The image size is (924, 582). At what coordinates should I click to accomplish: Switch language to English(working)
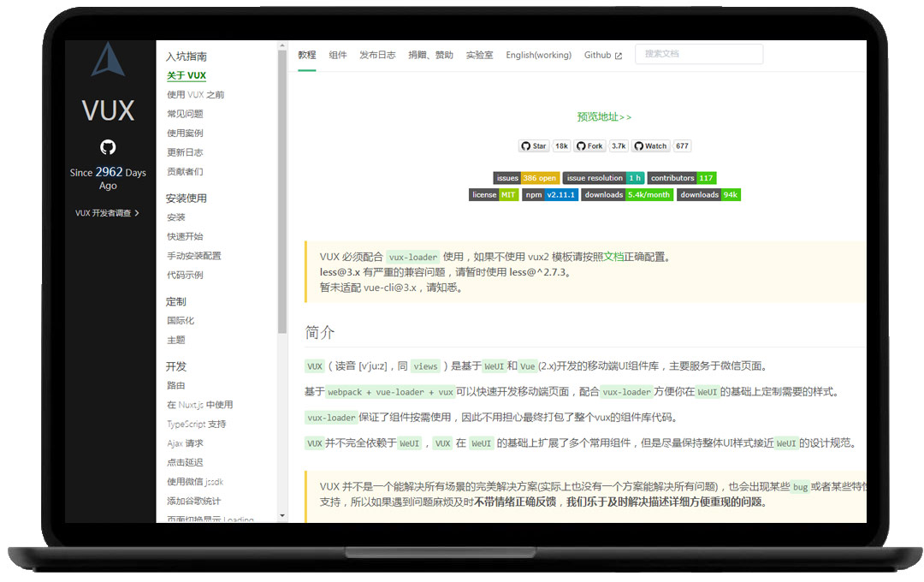tap(537, 54)
